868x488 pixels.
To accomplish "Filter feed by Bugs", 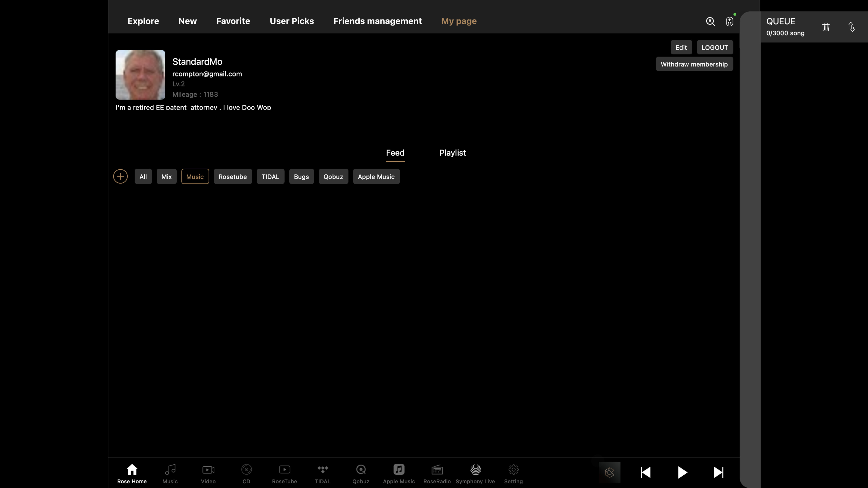I will point(302,176).
